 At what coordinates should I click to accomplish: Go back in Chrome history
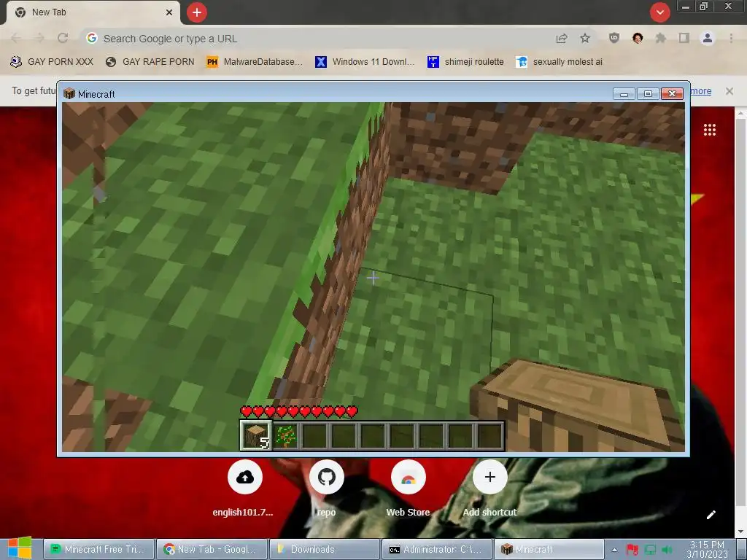pos(16,39)
